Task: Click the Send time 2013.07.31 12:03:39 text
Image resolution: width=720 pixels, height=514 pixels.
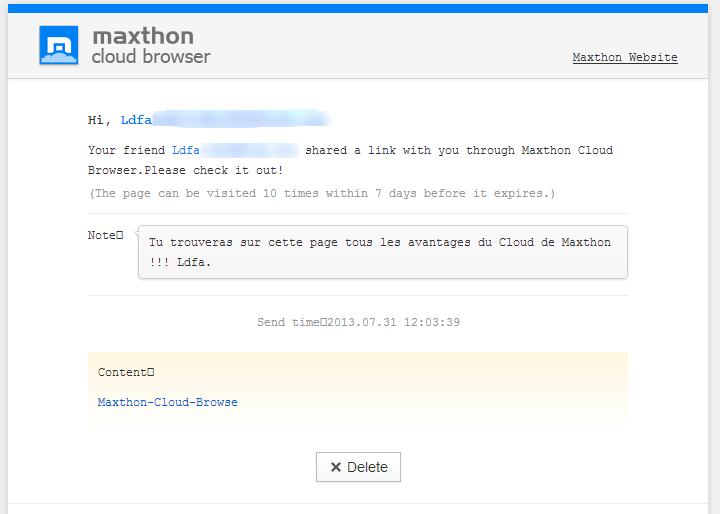Action: pos(358,322)
